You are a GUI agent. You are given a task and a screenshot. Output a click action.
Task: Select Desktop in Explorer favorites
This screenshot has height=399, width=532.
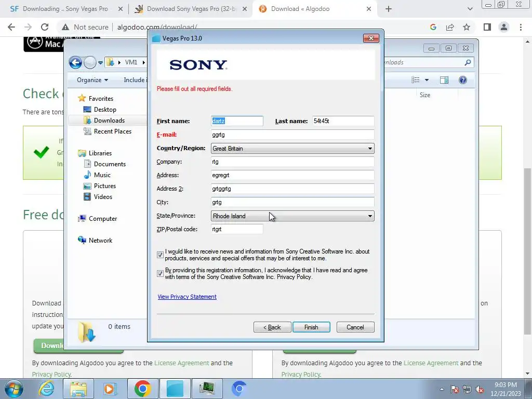tap(105, 109)
